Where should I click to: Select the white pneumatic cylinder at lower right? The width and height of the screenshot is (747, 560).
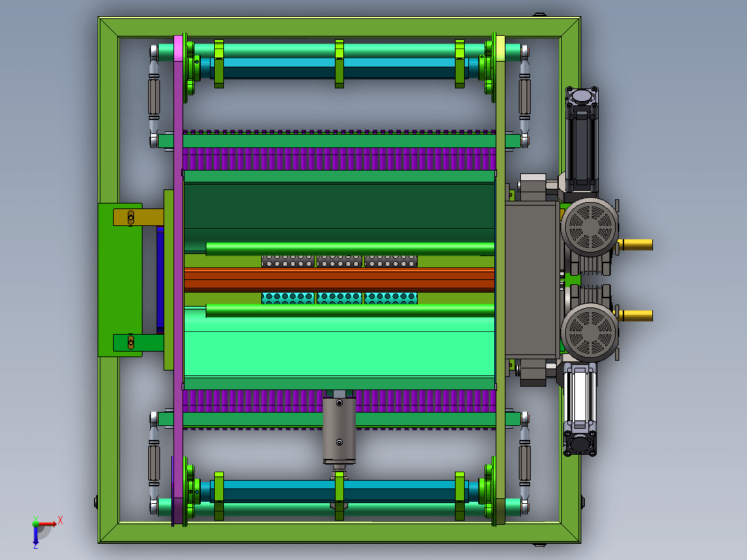[580, 410]
